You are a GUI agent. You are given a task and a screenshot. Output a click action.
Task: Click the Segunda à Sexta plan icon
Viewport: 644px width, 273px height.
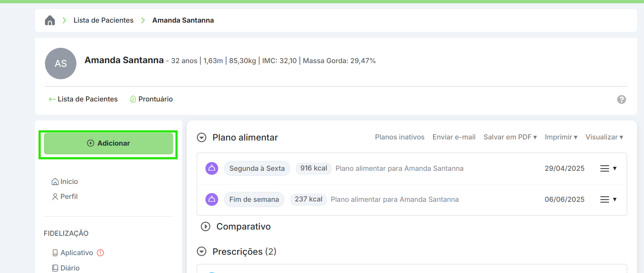click(212, 168)
